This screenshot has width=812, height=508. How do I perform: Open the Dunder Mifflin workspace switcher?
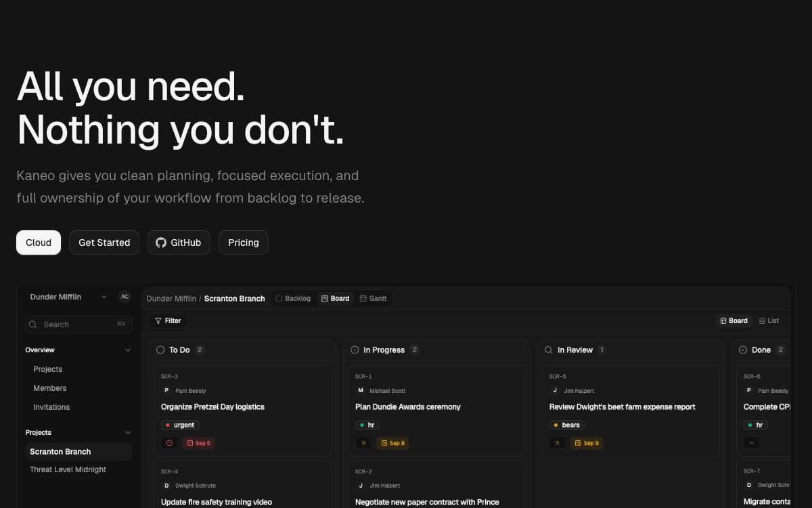point(68,297)
